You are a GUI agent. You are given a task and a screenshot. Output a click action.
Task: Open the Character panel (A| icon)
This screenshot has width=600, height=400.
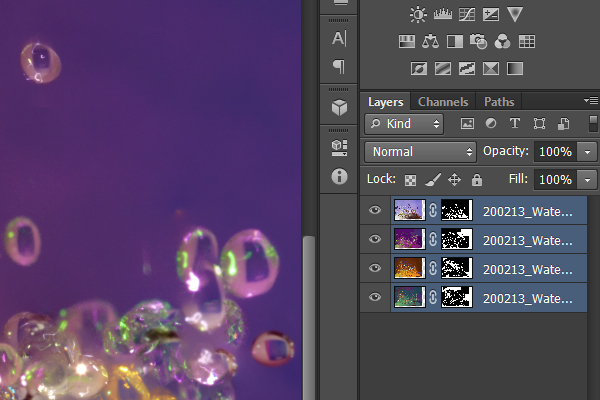pos(339,38)
